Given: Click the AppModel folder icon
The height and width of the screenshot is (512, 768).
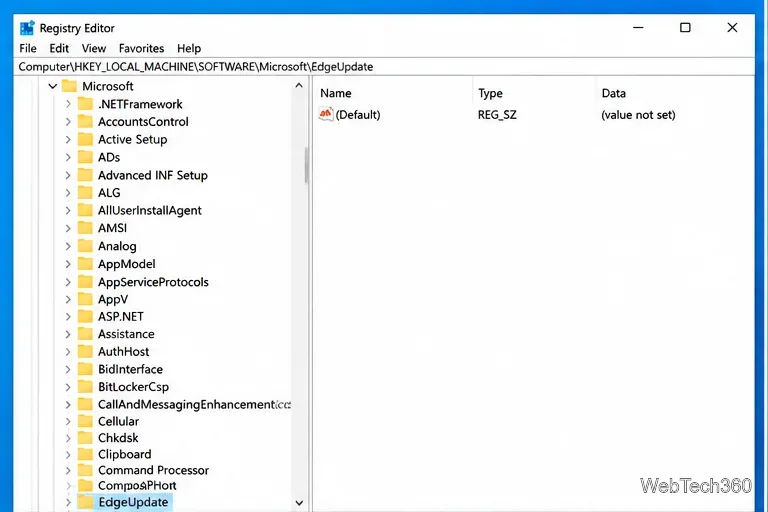Looking at the screenshot, I should coord(85,264).
